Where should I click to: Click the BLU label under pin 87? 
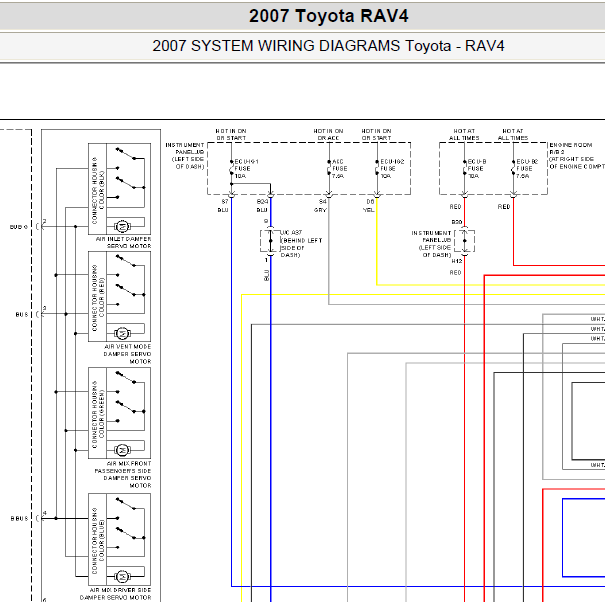coord(223,210)
